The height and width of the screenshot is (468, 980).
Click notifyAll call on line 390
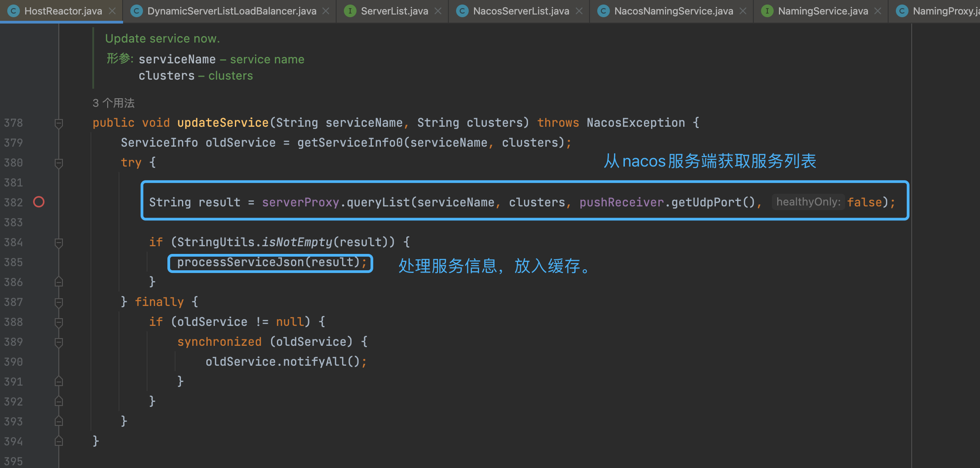pyautogui.click(x=314, y=362)
